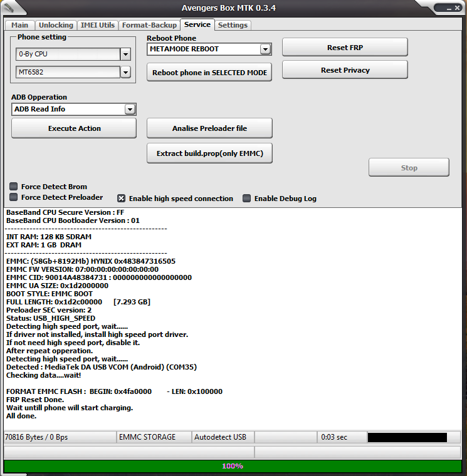Click the Stop button
This screenshot has width=467, height=476.
[x=409, y=167]
